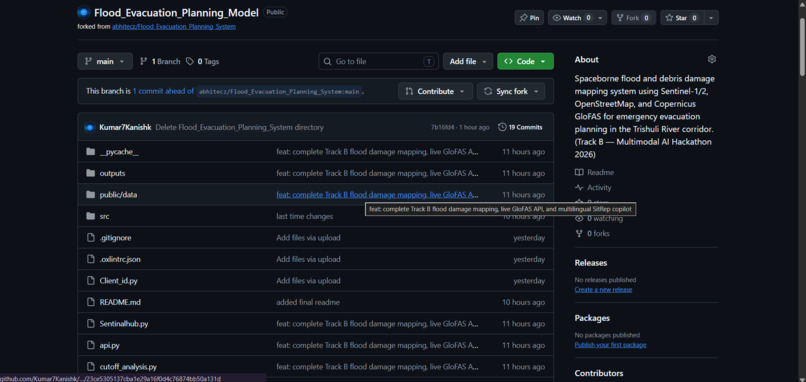Open the 'added final readme' commit message

tap(308, 302)
